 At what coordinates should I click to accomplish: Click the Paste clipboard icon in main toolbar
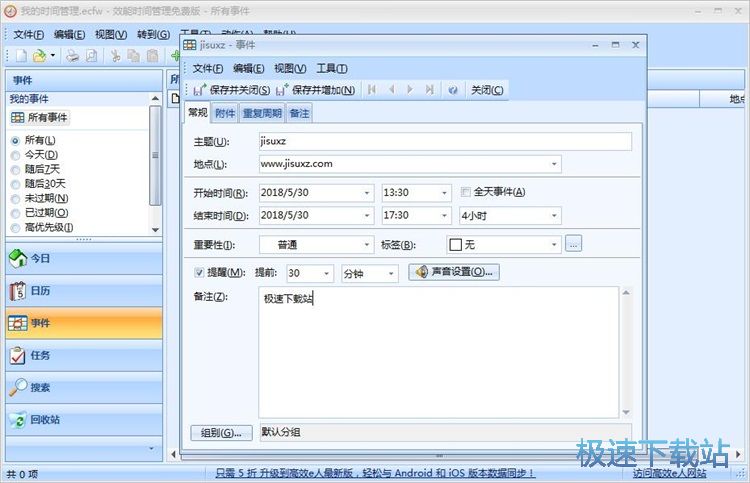(x=152, y=56)
